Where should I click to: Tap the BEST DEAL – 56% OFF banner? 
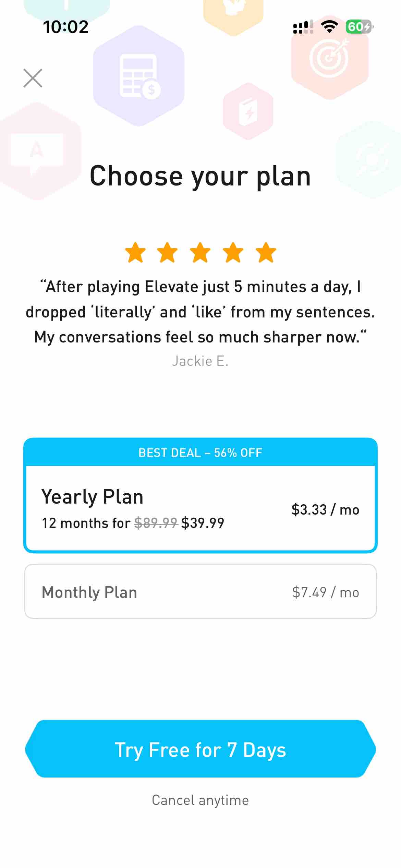click(x=200, y=453)
